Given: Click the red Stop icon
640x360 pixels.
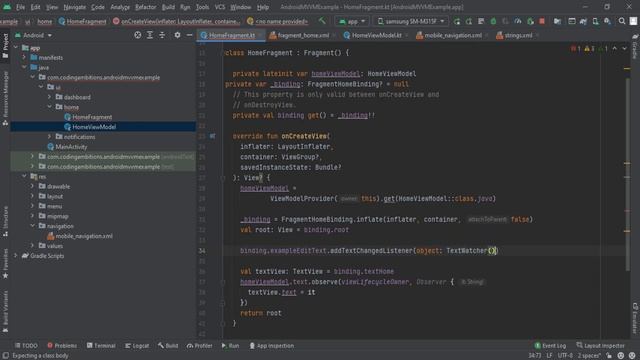Looking at the screenshot, I should (542, 21).
